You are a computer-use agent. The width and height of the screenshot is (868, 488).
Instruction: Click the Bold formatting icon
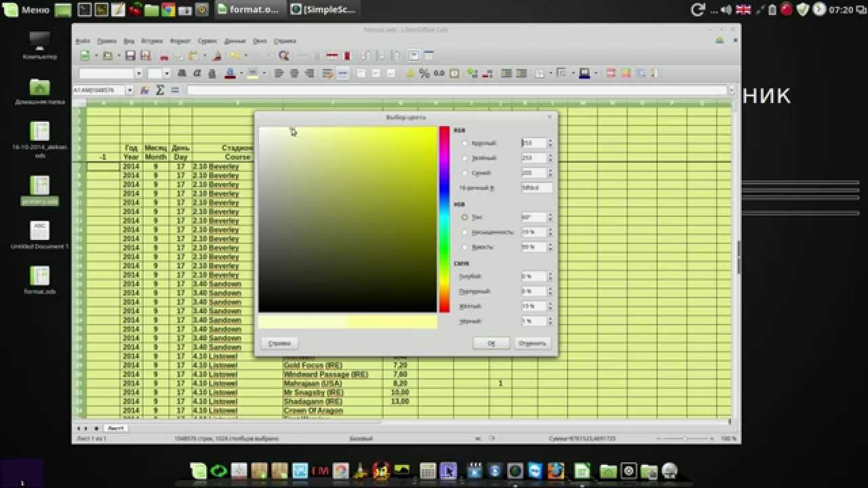(x=182, y=73)
